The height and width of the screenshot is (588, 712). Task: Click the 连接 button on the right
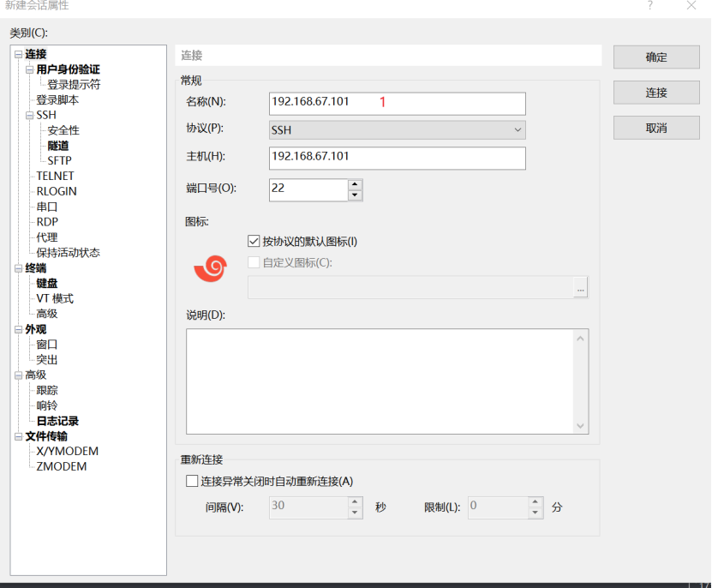click(x=656, y=93)
